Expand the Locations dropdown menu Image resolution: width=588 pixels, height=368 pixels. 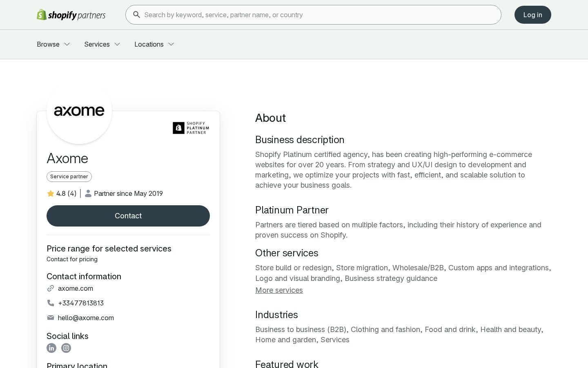point(154,44)
